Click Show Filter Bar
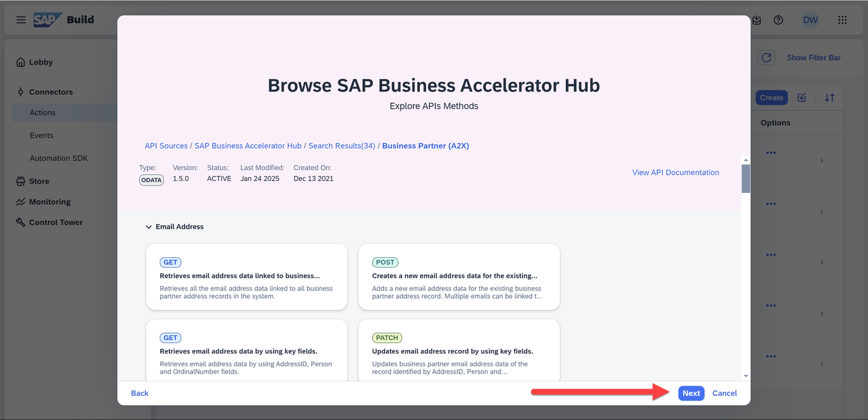Screen dimensions: 868x420 pyautogui.click(x=814, y=58)
